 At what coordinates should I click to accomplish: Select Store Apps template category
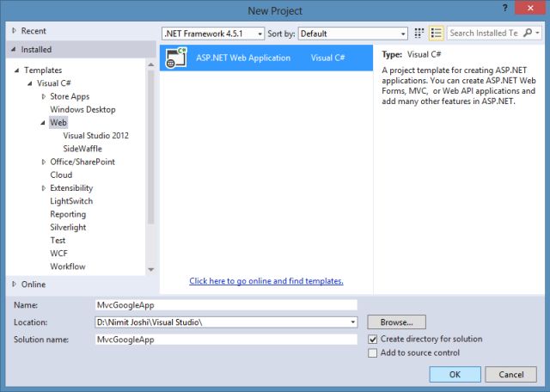pos(70,96)
